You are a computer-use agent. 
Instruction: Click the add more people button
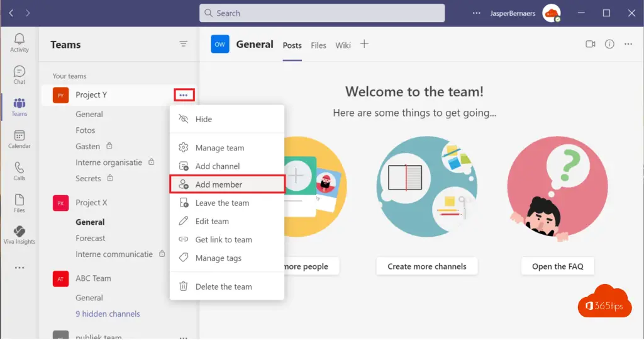click(x=312, y=266)
